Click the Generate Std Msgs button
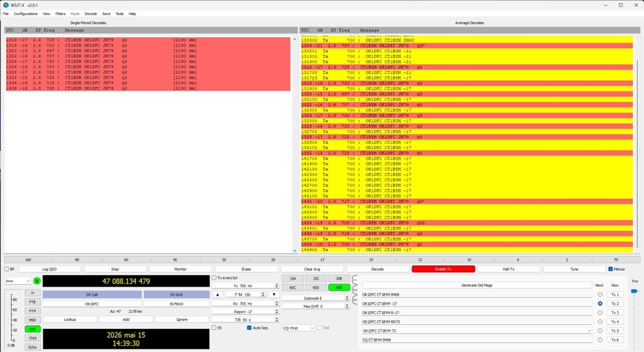Viewport: 644px width, 352px height. coord(477,285)
